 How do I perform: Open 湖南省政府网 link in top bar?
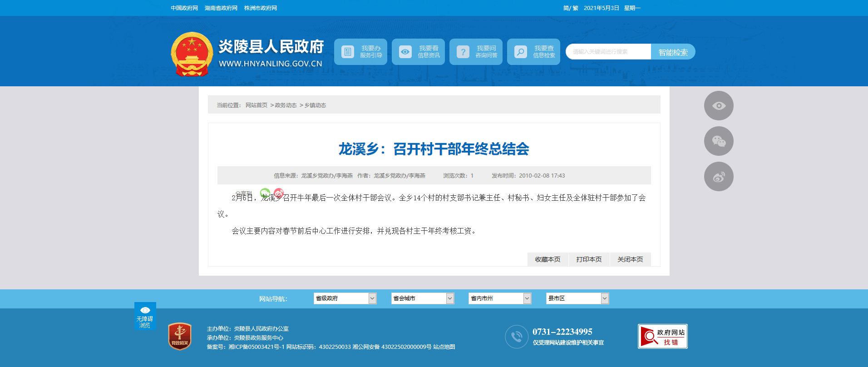pyautogui.click(x=221, y=8)
